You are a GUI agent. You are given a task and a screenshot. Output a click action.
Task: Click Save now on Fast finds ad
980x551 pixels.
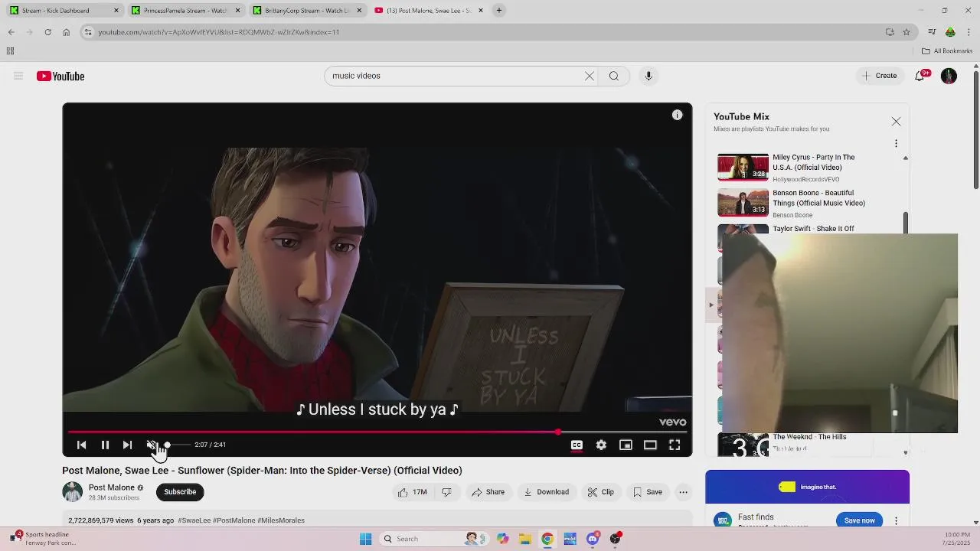point(859,520)
